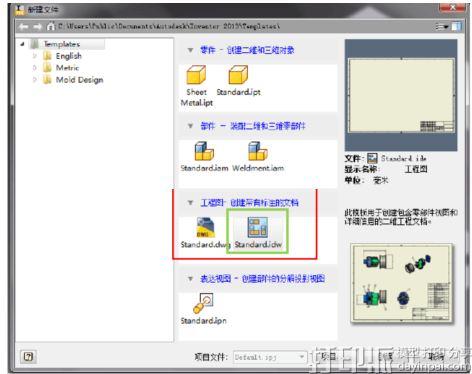This screenshot has height=374, width=472.
Task: Click the sample drawing preview thumbnail
Action: 402,284
